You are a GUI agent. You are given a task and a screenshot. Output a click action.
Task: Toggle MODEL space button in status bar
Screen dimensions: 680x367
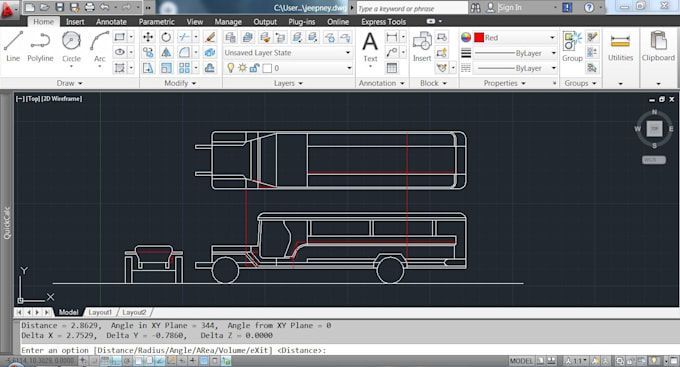[521, 361]
